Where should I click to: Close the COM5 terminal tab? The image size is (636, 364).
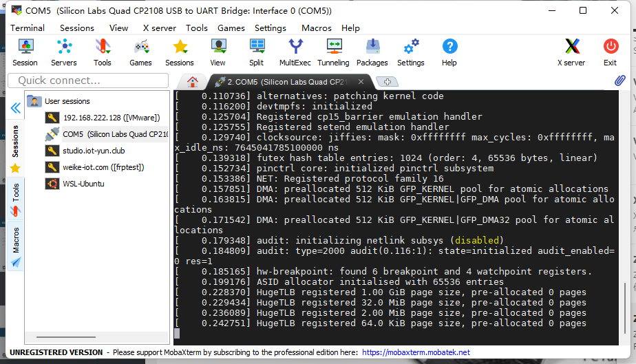pos(361,81)
